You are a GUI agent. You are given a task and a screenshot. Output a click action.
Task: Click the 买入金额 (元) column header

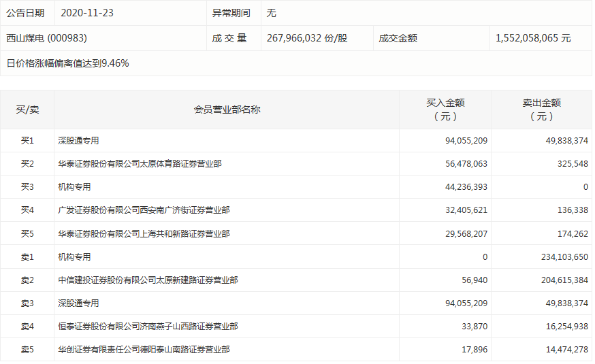(445, 110)
